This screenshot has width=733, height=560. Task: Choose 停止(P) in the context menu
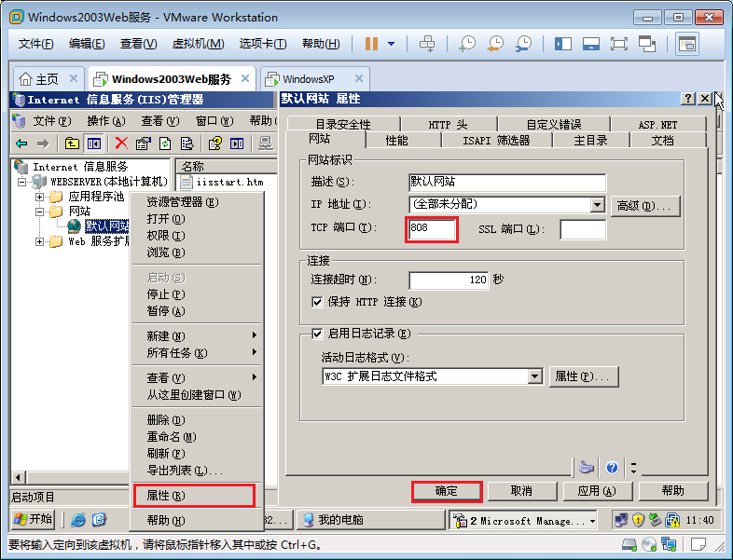point(197,294)
